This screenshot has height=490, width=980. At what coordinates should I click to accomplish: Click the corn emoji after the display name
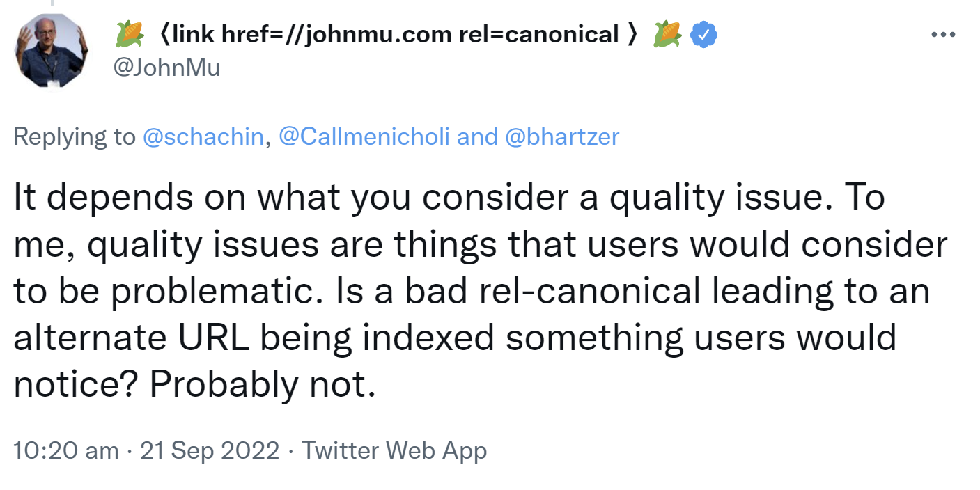pyautogui.click(x=667, y=34)
